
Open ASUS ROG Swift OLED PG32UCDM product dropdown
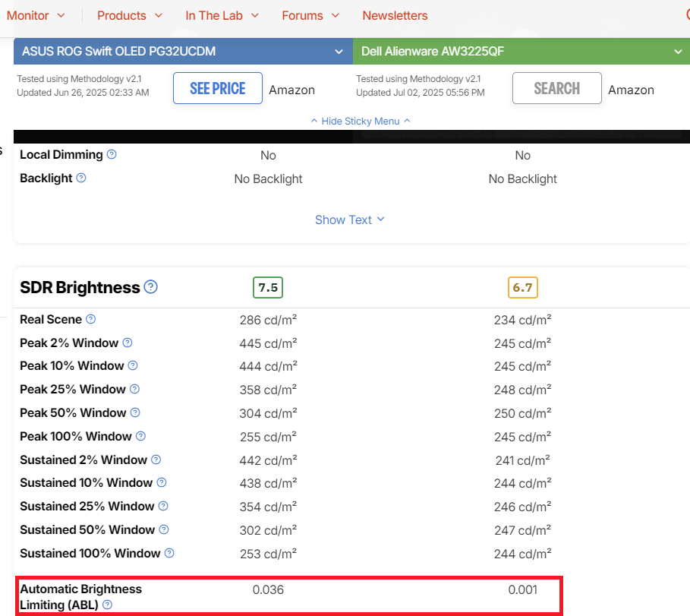[183, 51]
